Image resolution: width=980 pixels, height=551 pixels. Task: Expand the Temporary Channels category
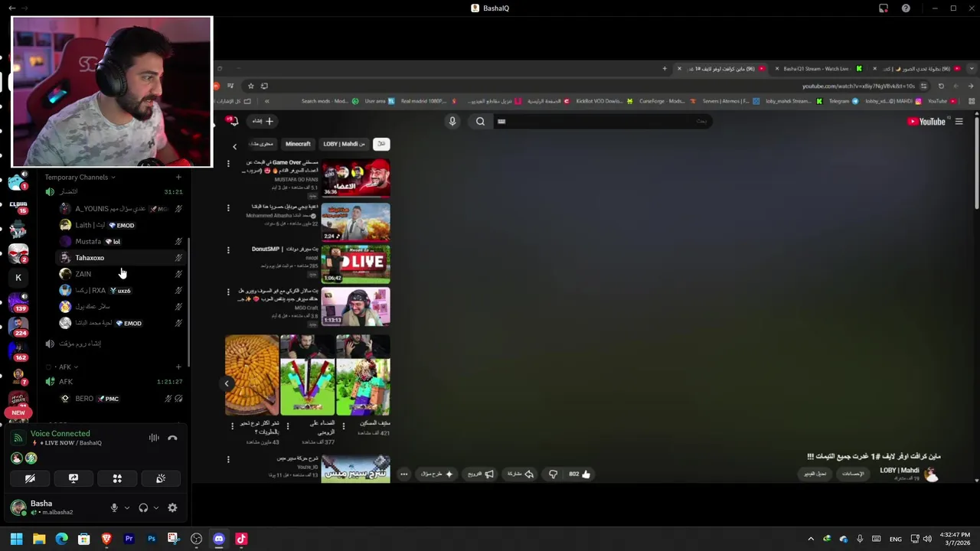pyautogui.click(x=80, y=178)
